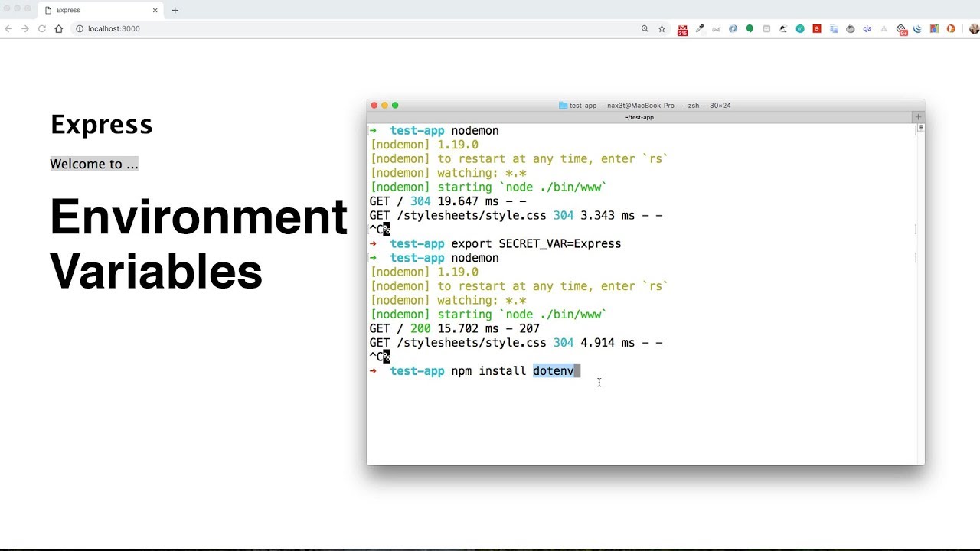Click the multicolor Google extension icon
980x551 pixels.
coord(934,28)
